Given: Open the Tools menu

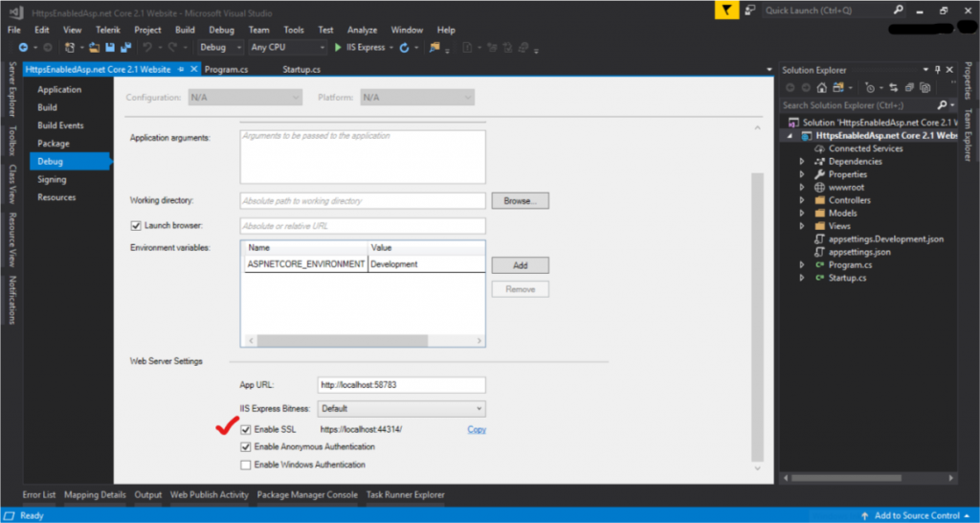Looking at the screenshot, I should tap(294, 30).
